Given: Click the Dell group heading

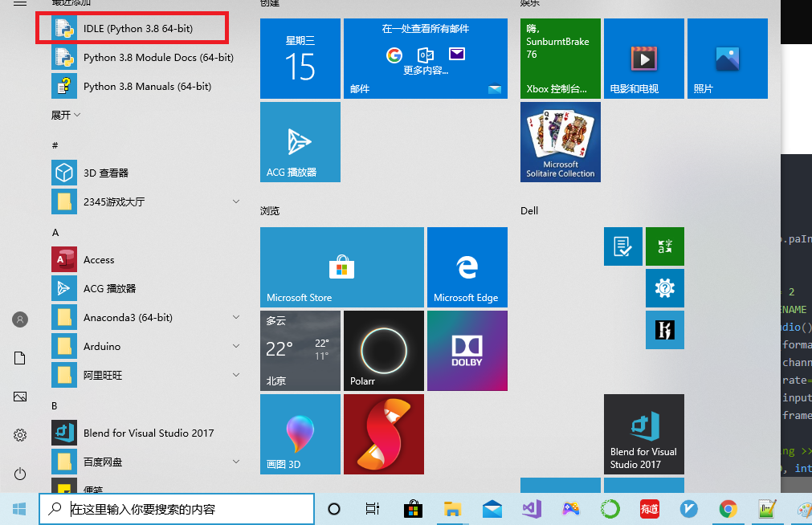Looking at the screenshot, I should pos(529,211).
